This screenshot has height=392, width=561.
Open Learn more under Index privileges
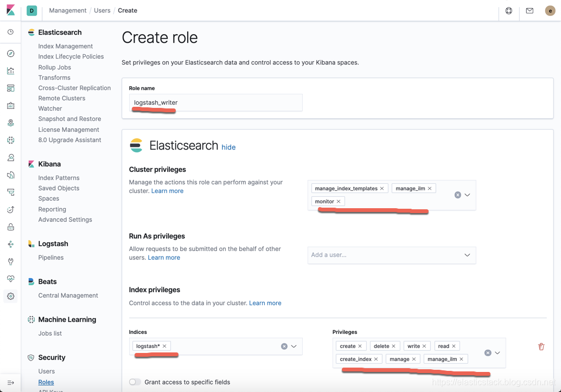(265, 303)
